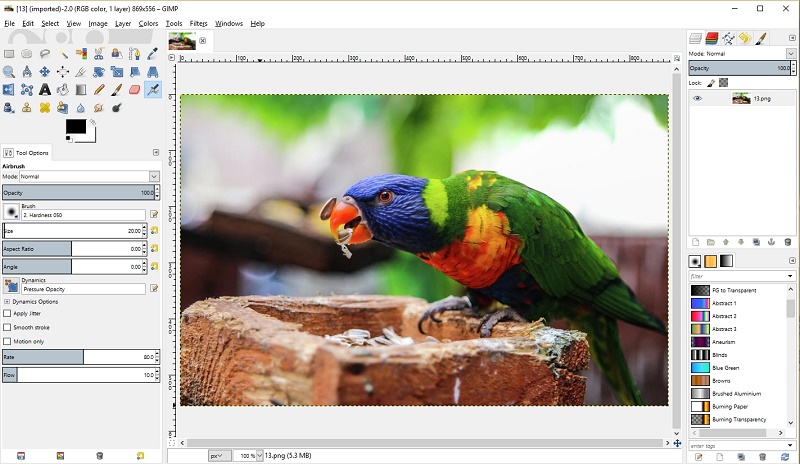The image size is (800, 464).
Task: Open the zoom percentage dropdown
Action: (259, 455)
